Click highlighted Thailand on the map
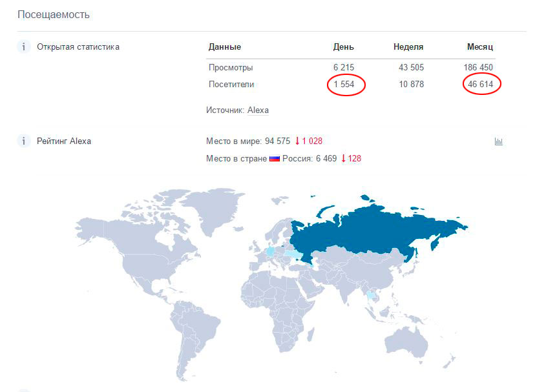The height and width of the screenshot is (392, 546). tap(371, 297)
